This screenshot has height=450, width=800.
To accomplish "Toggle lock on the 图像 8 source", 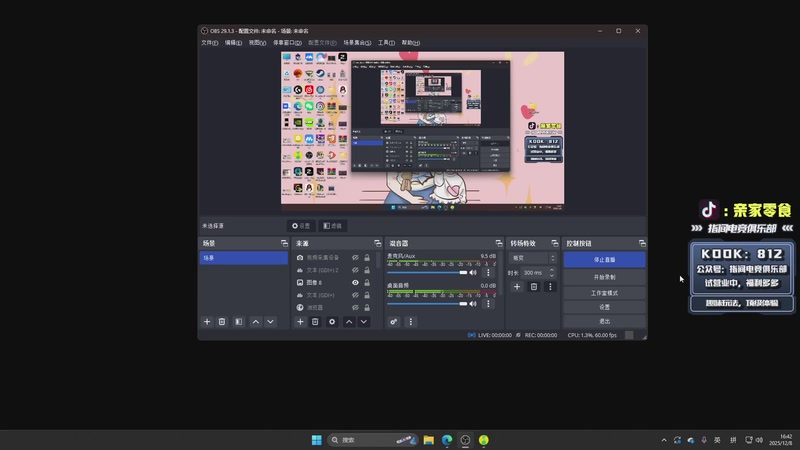I will [367, 283].
